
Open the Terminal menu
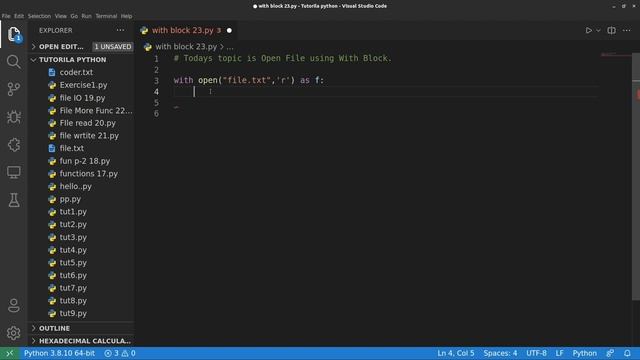(106, 16)
